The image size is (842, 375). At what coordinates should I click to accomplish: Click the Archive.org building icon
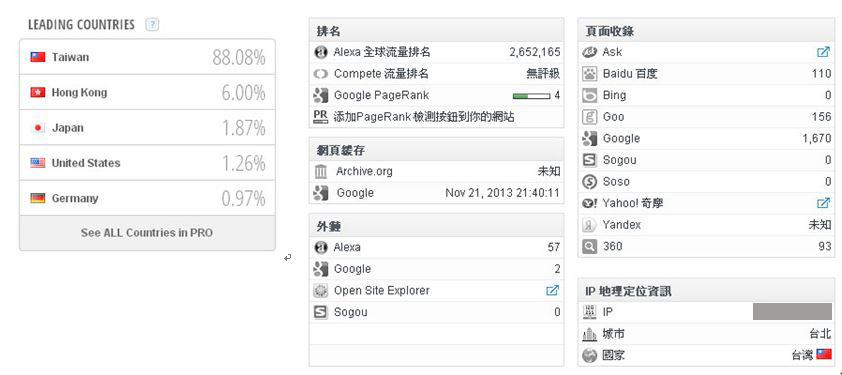[321, 171]
